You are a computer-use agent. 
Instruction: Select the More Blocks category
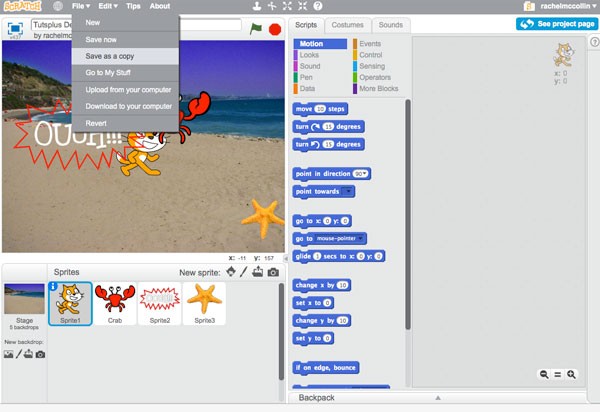click(379, 88)
